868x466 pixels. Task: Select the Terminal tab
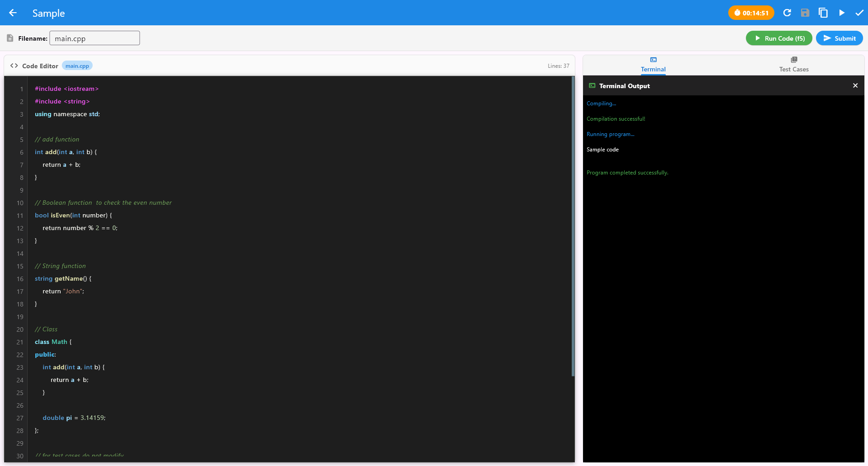click(x=653, y=65)
